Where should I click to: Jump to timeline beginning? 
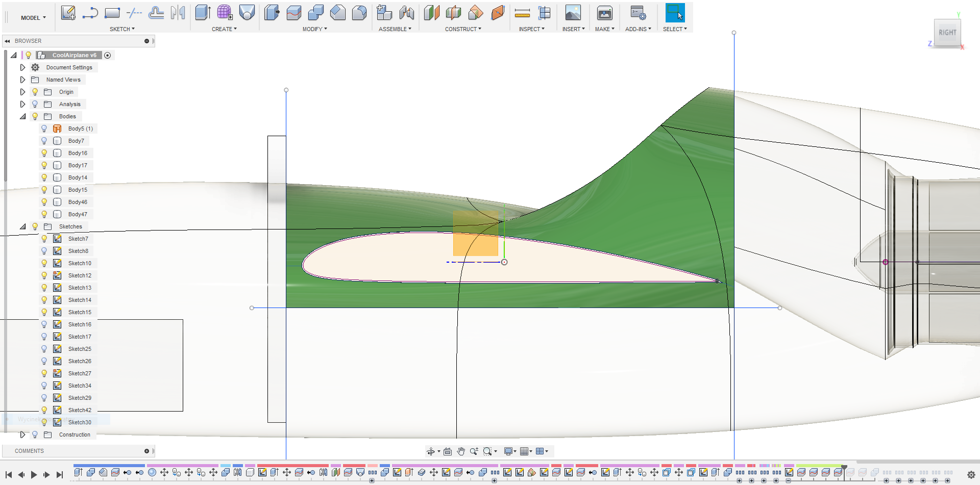[x=9, y=475]
